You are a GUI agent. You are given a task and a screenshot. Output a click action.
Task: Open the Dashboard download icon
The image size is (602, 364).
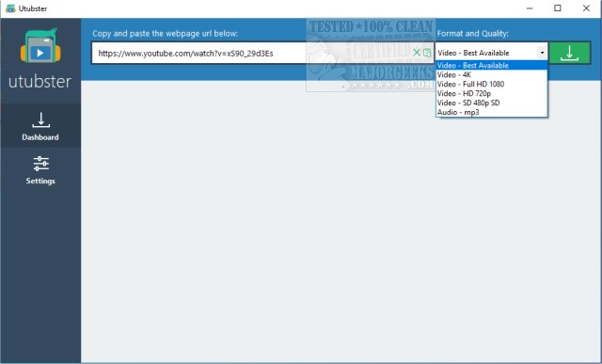click(x=40, y=119)
